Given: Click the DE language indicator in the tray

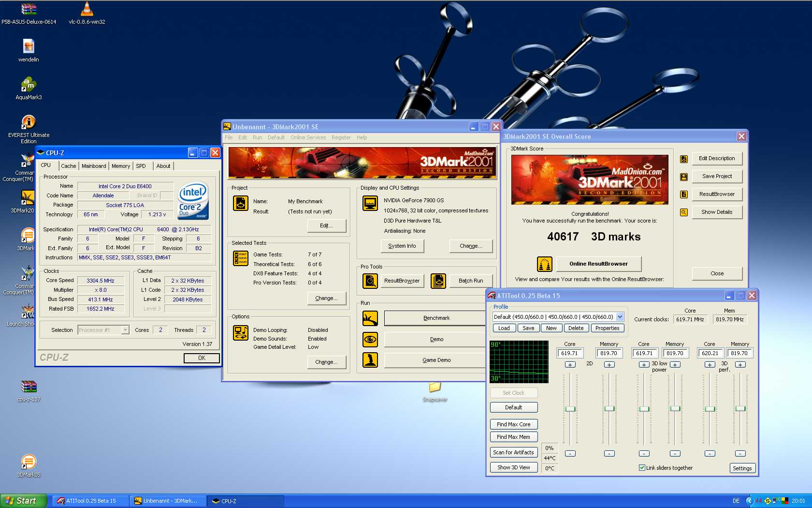Looking at the screenshot, I should pos(736,501).
